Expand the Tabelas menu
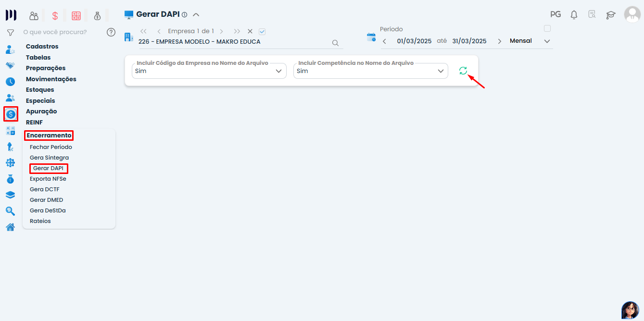Viewport: 644px width, 321px height. click(38, 58)
